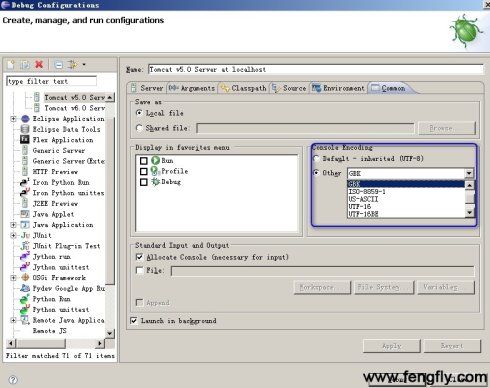Click the JUnit Plug-in Test icon

[x=25, y=246]
